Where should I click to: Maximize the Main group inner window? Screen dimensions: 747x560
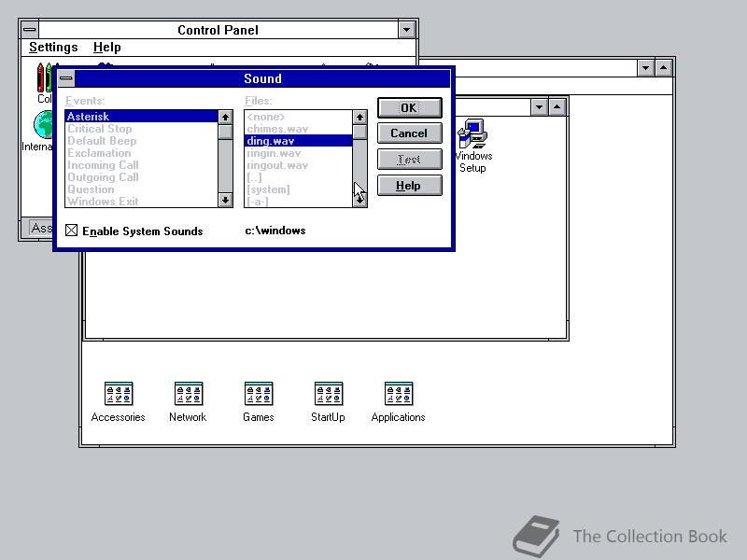click(x=557, y=107)
